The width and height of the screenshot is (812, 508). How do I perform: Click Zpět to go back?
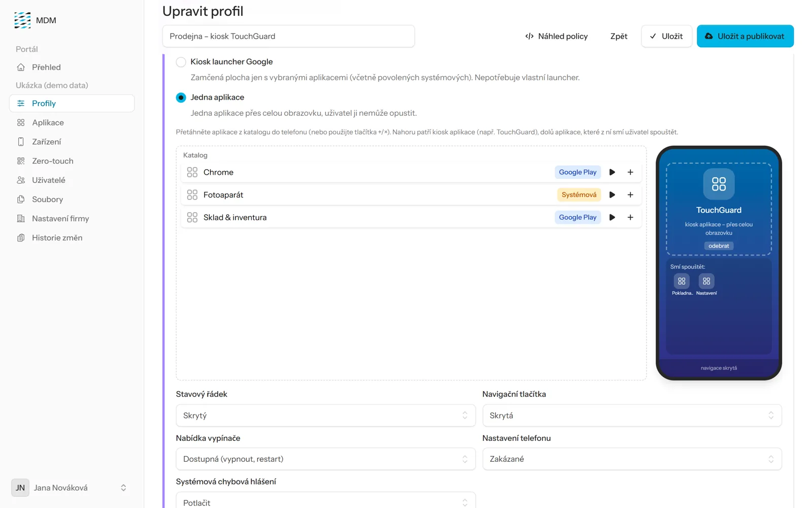619,36
